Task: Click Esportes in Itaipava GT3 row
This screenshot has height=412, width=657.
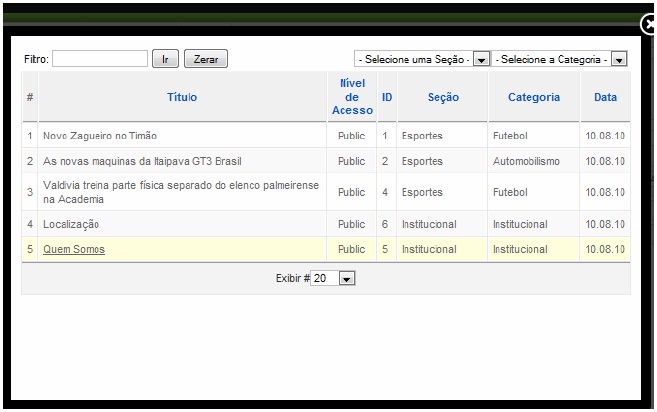Action: (422, 161)
